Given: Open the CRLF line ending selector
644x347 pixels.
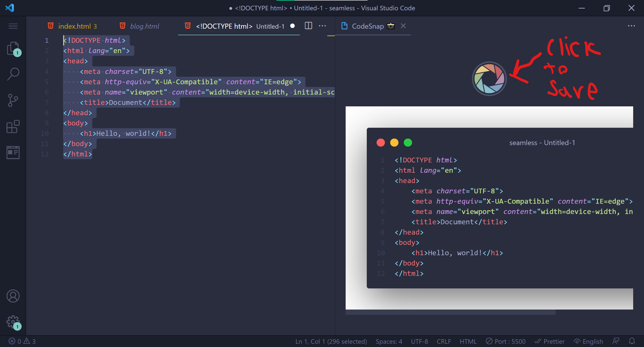Looking at the screenshot, I should point(444,341).
